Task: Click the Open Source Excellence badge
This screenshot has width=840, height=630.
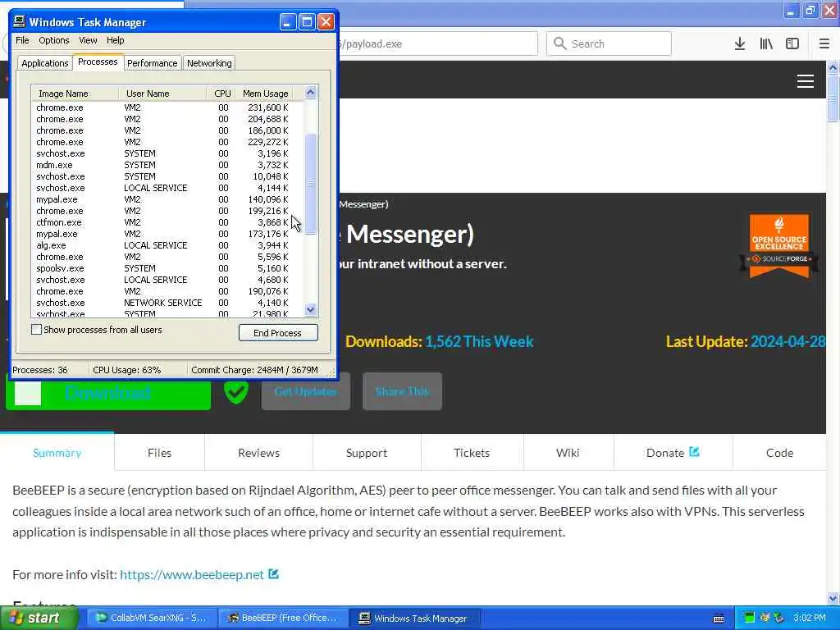Action: [779, 245]
